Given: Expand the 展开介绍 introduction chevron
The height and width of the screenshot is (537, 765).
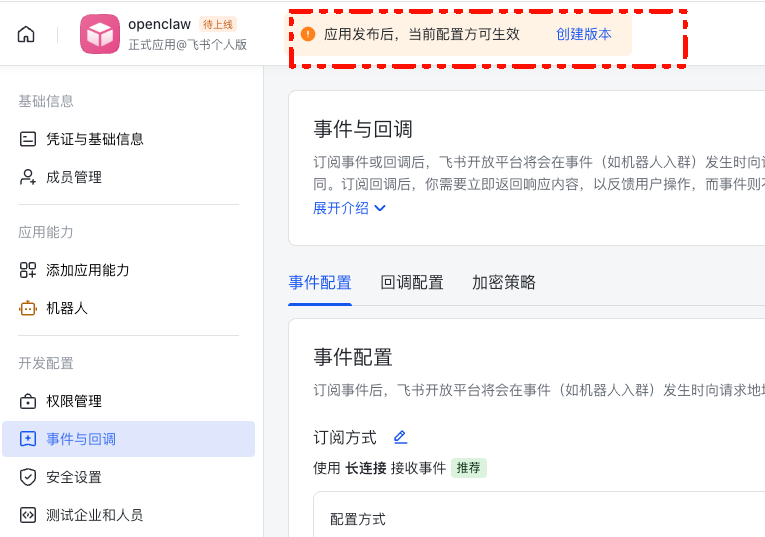Looking at the screenshot, I should point(380,208).
